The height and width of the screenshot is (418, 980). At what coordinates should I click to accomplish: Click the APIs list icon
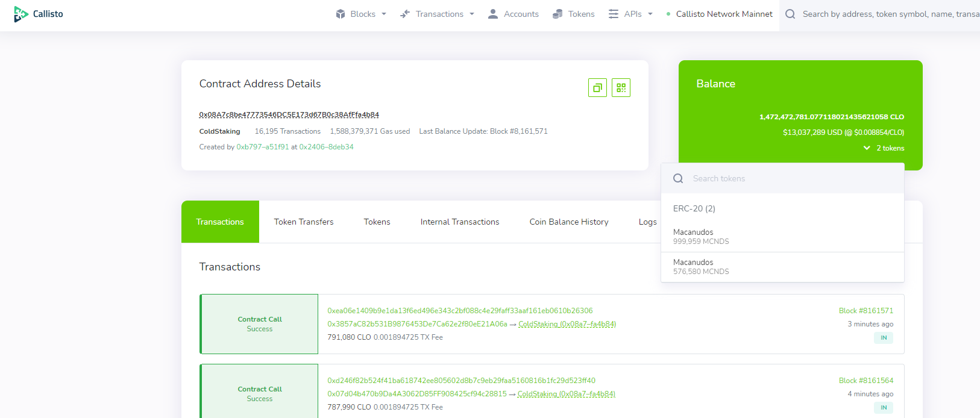(614, 14)
